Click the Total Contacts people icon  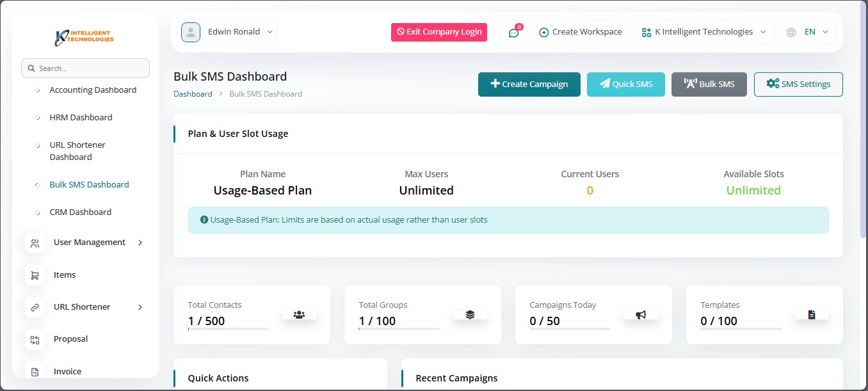[299, 314]
